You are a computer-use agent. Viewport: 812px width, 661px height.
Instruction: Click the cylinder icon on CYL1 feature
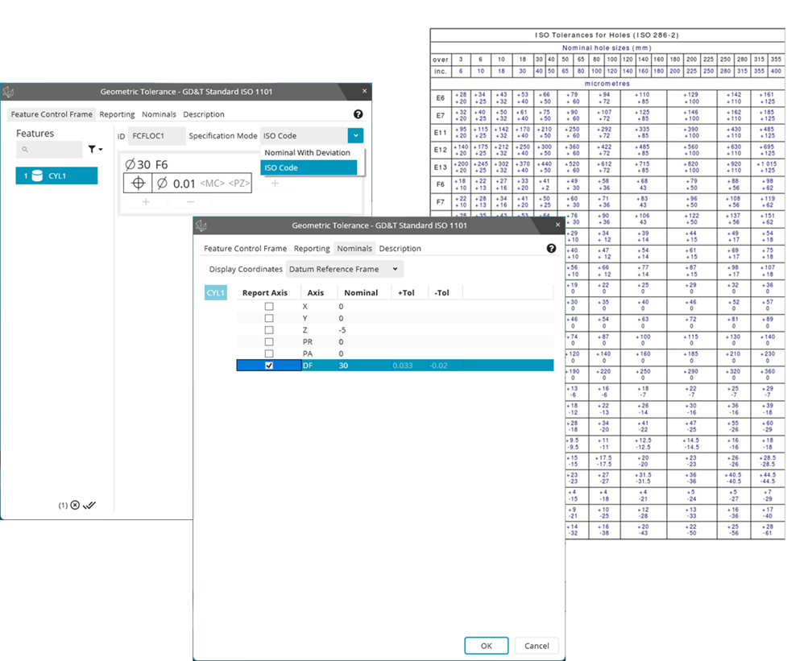[37, 176]
